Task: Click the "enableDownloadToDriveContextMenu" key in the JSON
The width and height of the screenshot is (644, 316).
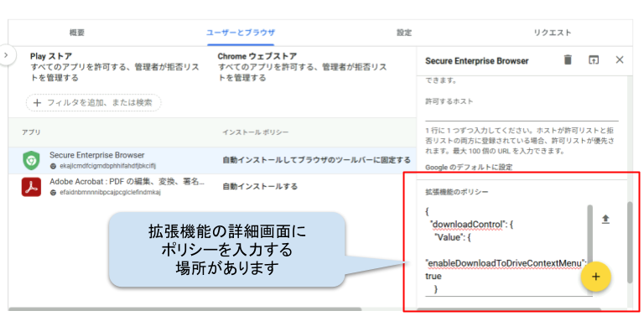Action: 504,262
